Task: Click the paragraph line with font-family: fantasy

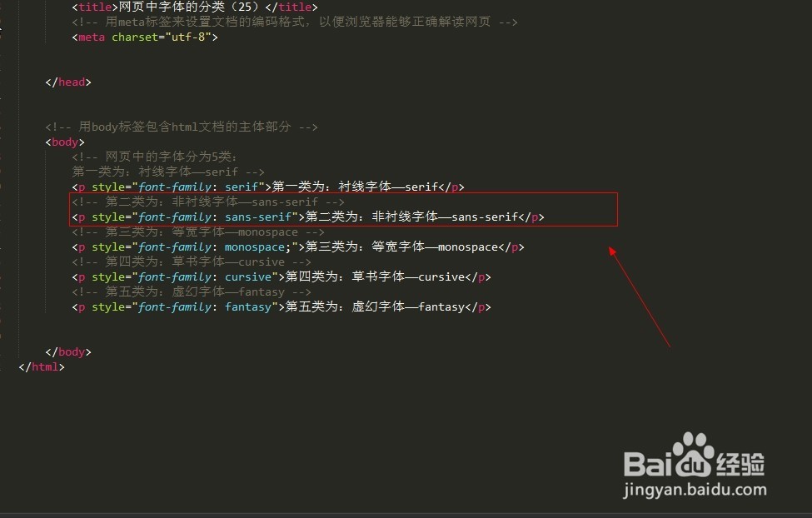Action: click(x=281, y=307)
